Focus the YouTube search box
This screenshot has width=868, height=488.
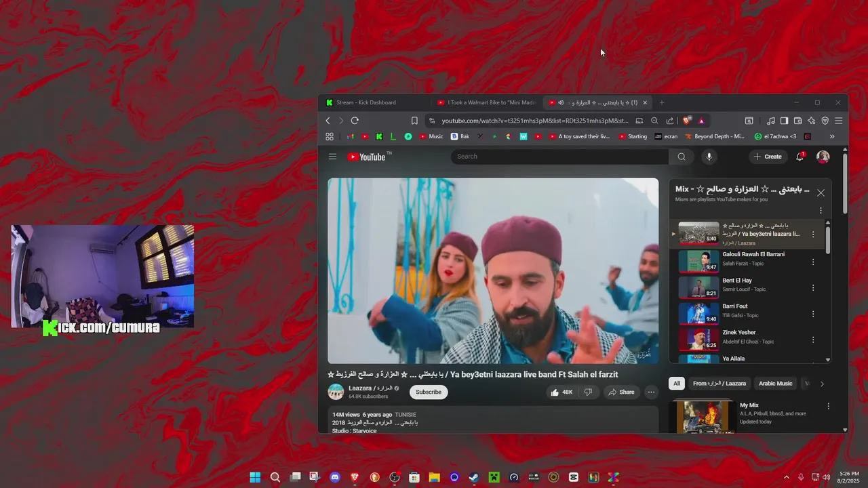[560, 157]
